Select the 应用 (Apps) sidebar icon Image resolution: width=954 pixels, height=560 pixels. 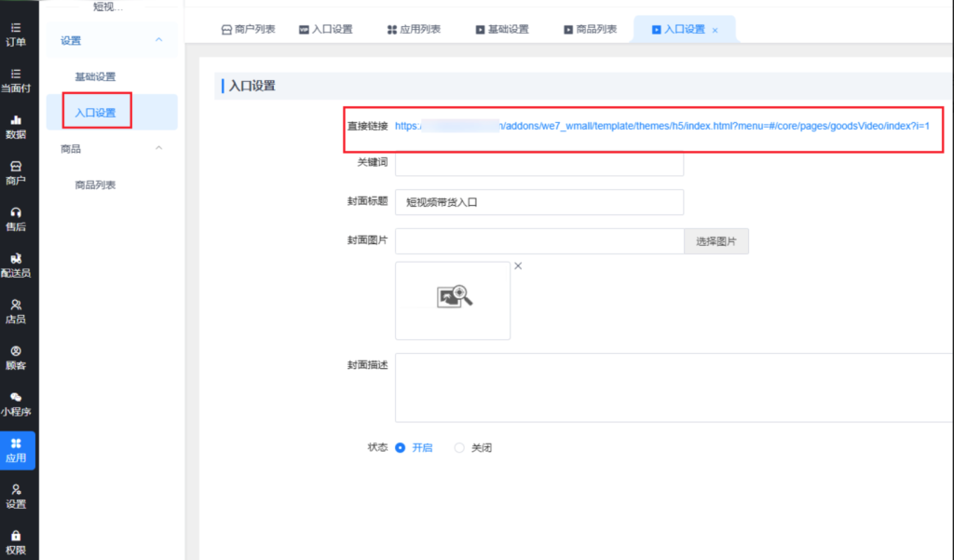16,450
